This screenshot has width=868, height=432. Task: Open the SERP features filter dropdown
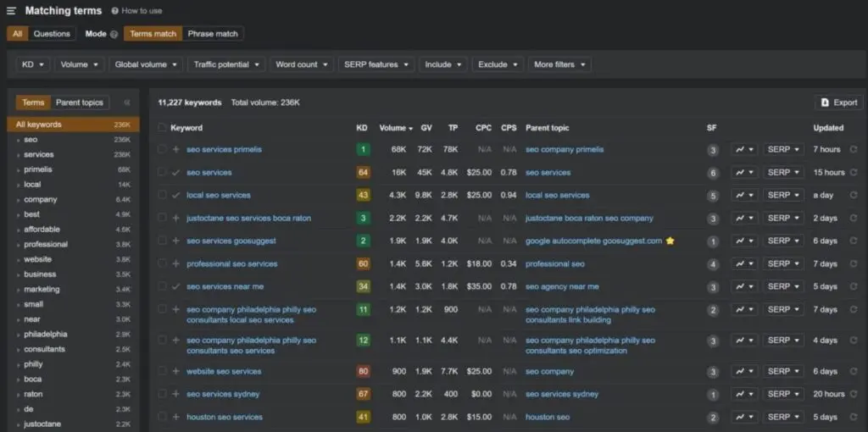(x=376, y=64)
